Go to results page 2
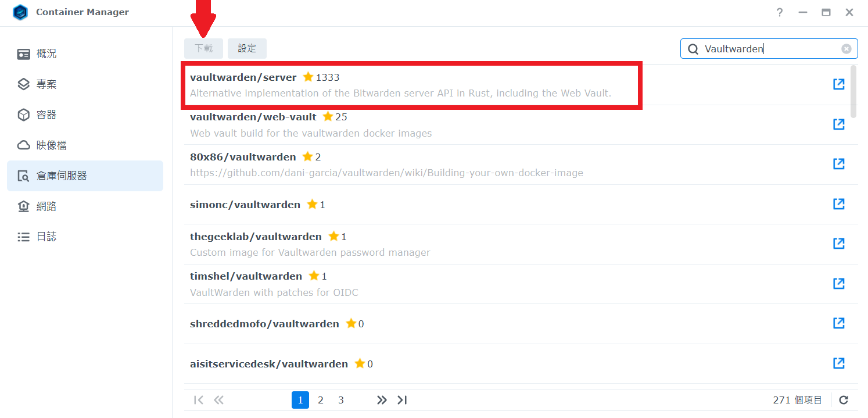The image size is (868, 418). (321, 400)
